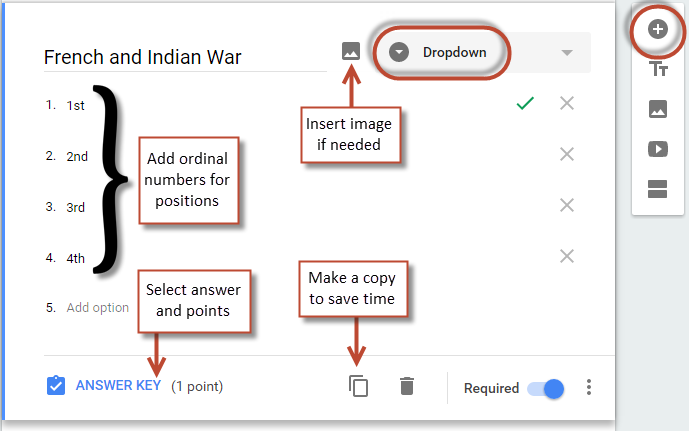Remove the 1st option

pos(567,103)
